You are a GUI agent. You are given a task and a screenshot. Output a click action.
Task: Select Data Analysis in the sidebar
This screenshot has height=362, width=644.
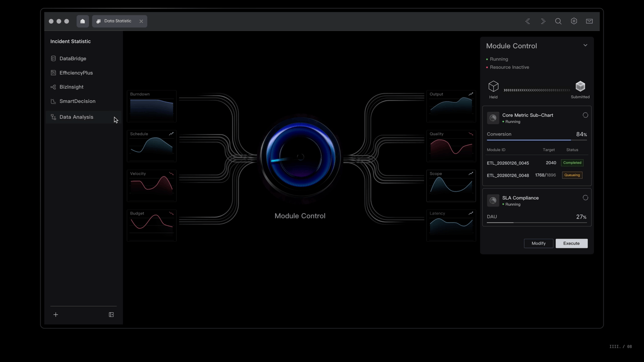[x=84, y=117]
